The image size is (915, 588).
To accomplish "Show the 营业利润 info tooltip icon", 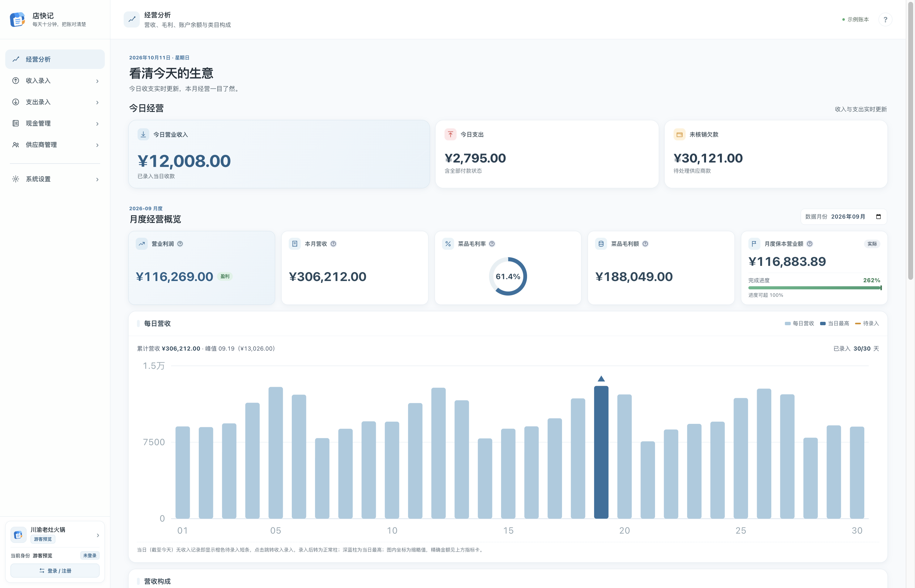I will click(x=180, y=244).
